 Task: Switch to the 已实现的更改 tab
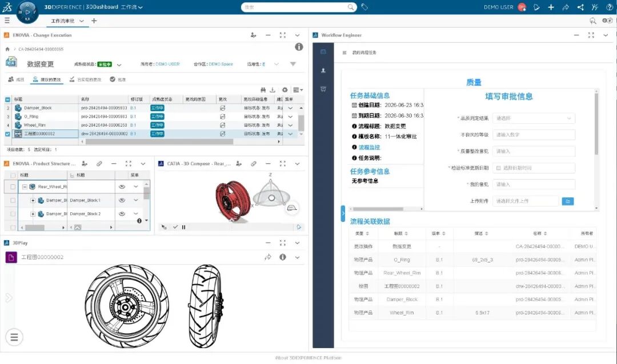(x=85, y=79)
